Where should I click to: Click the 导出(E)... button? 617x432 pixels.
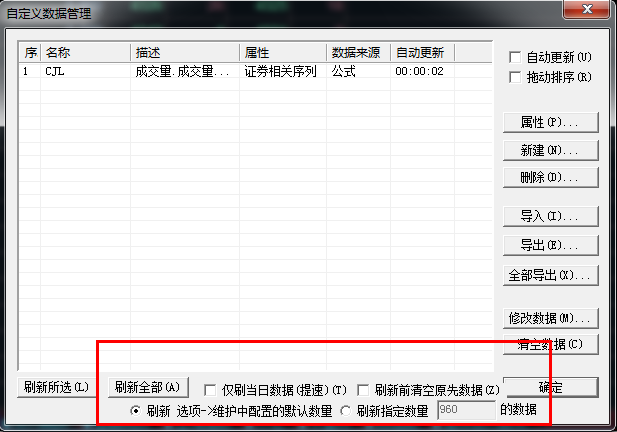coord(550,245)
